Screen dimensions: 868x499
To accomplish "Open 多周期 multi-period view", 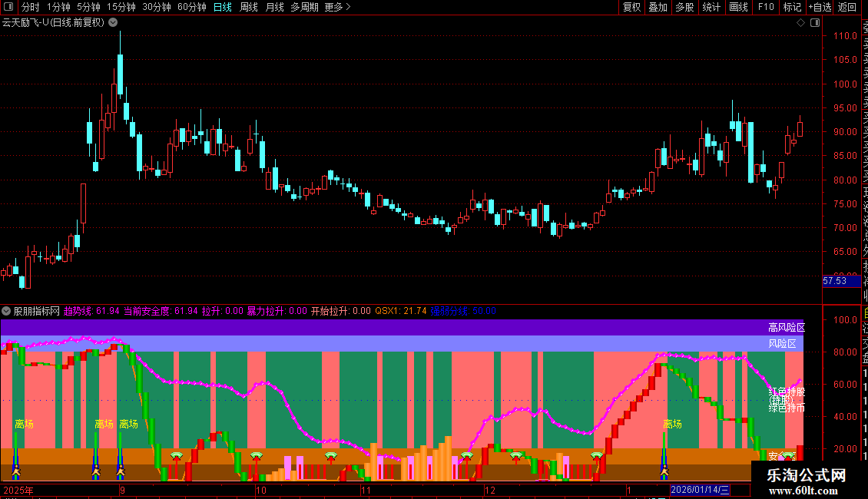I will coord(304,7).
